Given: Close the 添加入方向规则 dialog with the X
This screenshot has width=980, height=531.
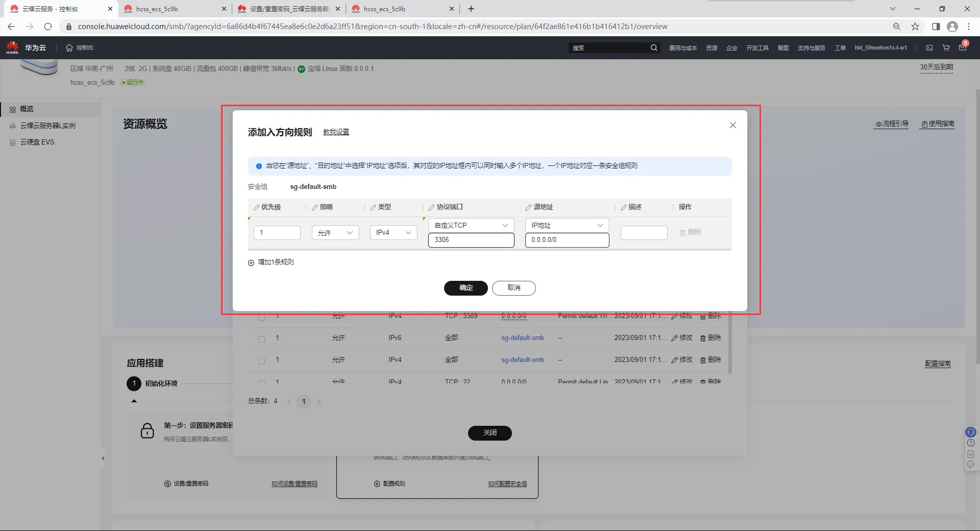Looking at the screenshot, I should (732, 125).
